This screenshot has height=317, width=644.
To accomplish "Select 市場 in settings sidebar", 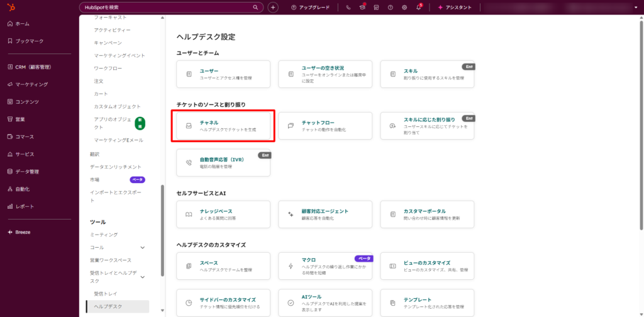I will [94, 180].
